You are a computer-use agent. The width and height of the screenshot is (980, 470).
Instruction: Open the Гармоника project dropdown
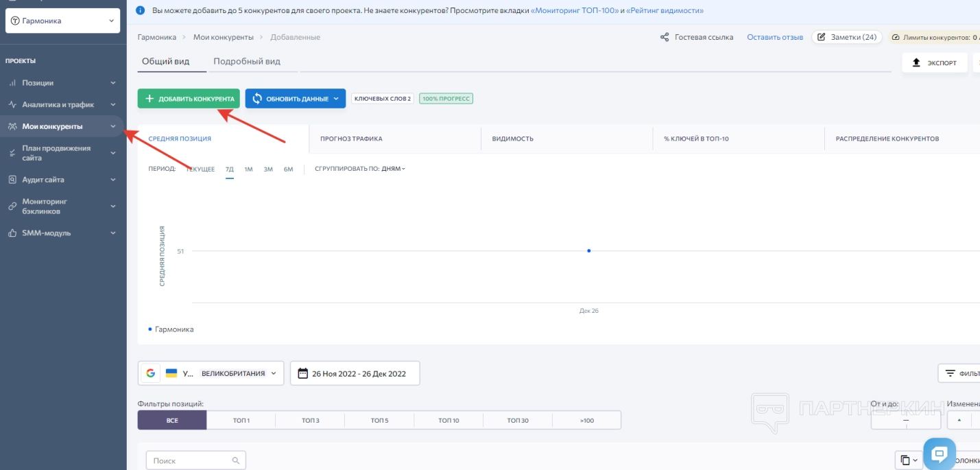click(62, 21)
